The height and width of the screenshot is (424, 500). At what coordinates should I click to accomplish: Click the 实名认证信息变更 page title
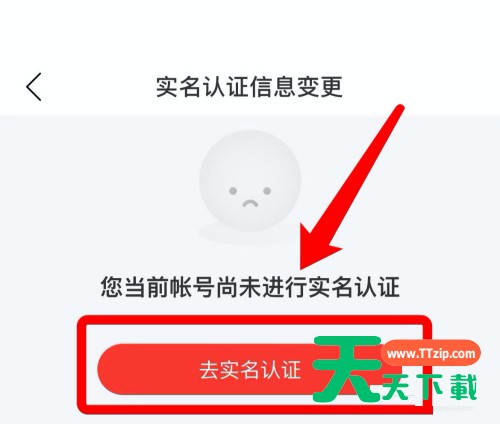click(249, 87)
